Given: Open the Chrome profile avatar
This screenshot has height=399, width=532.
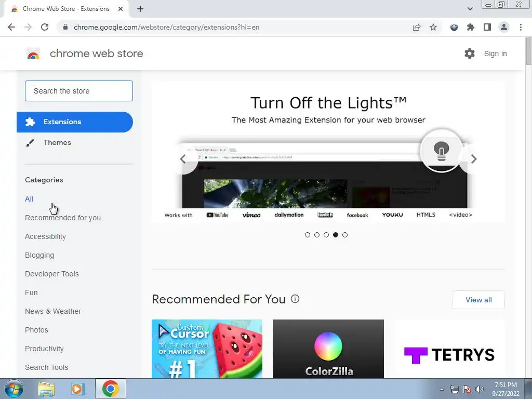Looking at the screenshot, I should 504,27.
